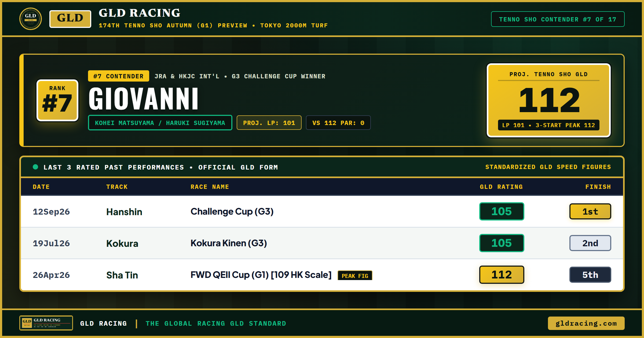Click the Proj. LP: 101 chip
Screen dimensions: 644x338
269,123
